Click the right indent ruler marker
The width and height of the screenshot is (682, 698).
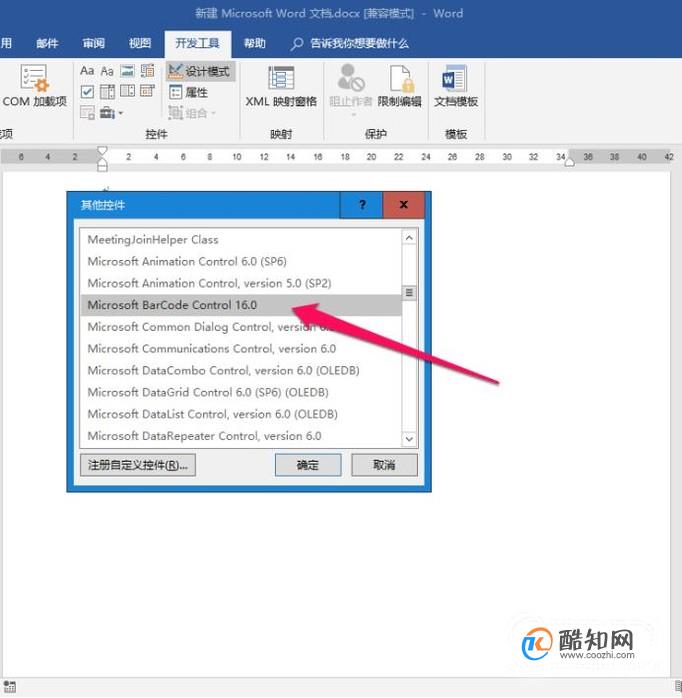[x=569, y=162]
